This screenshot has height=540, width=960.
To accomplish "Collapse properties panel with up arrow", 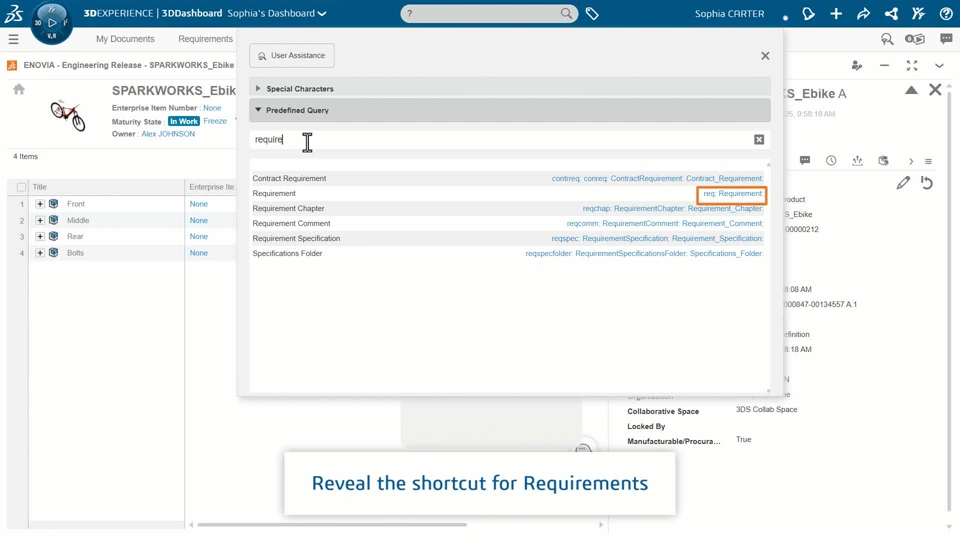I will [911, 91].
